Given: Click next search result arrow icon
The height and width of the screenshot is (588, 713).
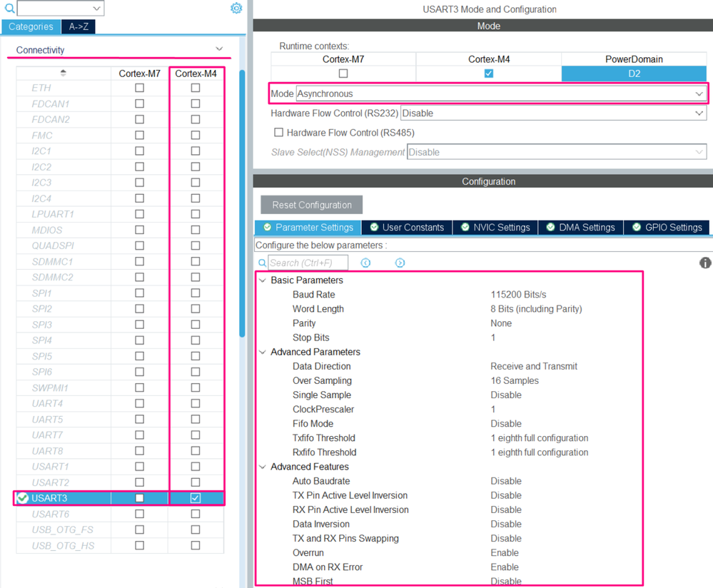Looking at the screenshot, I should tap(400, 263).
